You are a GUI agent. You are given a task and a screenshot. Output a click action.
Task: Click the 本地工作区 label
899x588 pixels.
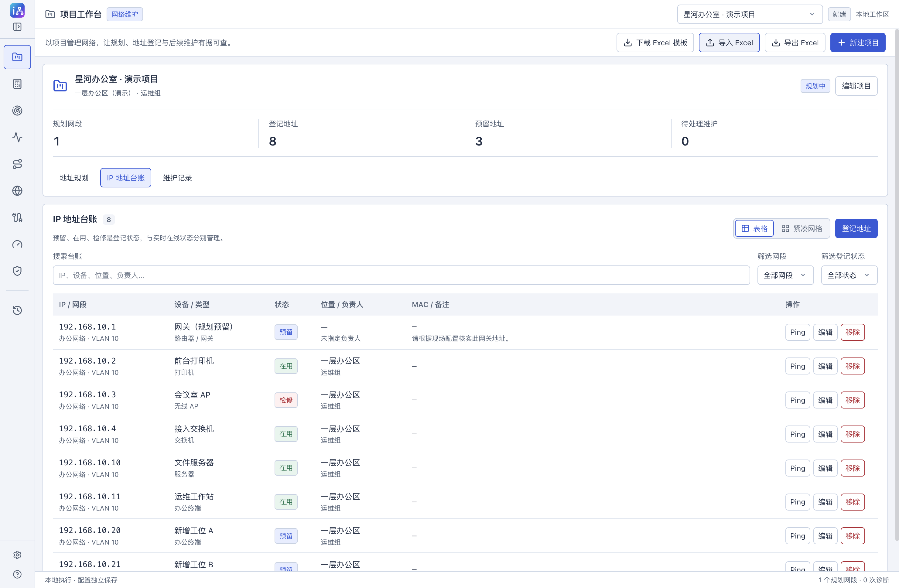pos(872,14)
